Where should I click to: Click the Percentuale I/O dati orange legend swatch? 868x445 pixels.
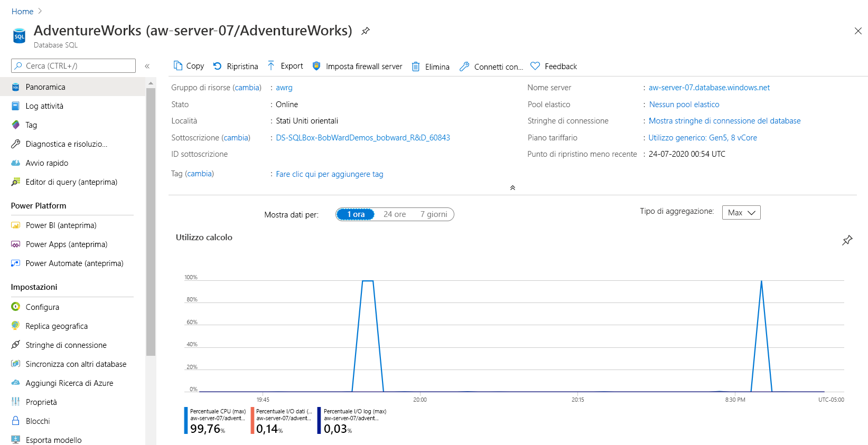coord(253,420)
